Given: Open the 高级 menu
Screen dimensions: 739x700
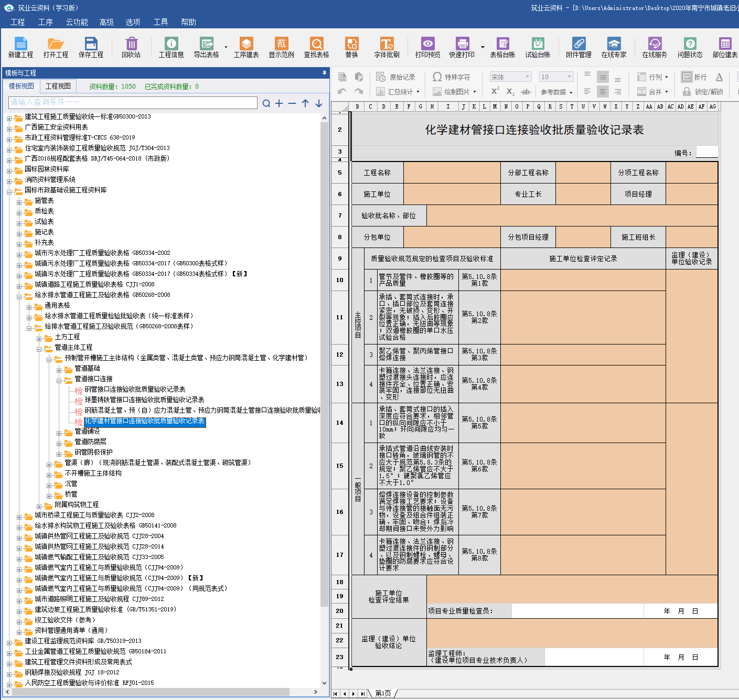Looking at the screenshot, I should pyautogui.click(x=106, y=22).
